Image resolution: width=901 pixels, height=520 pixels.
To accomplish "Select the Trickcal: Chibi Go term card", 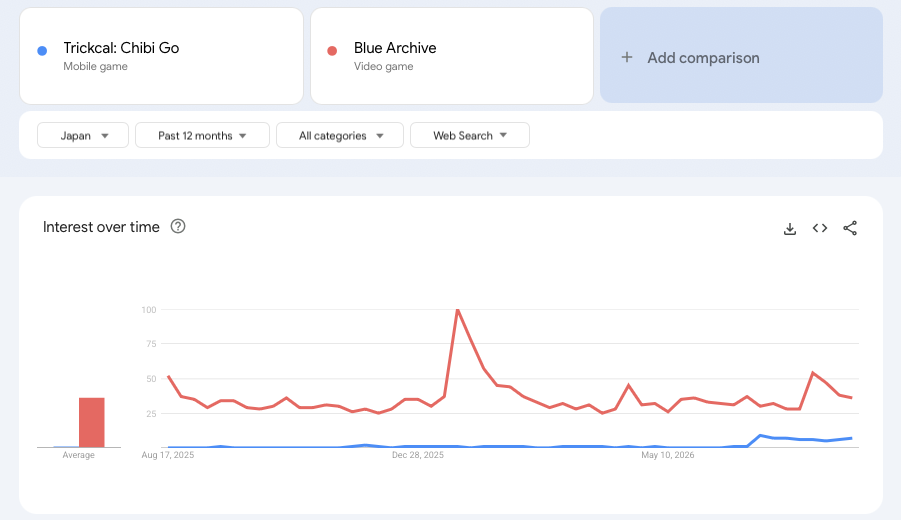I will point(161,56).
